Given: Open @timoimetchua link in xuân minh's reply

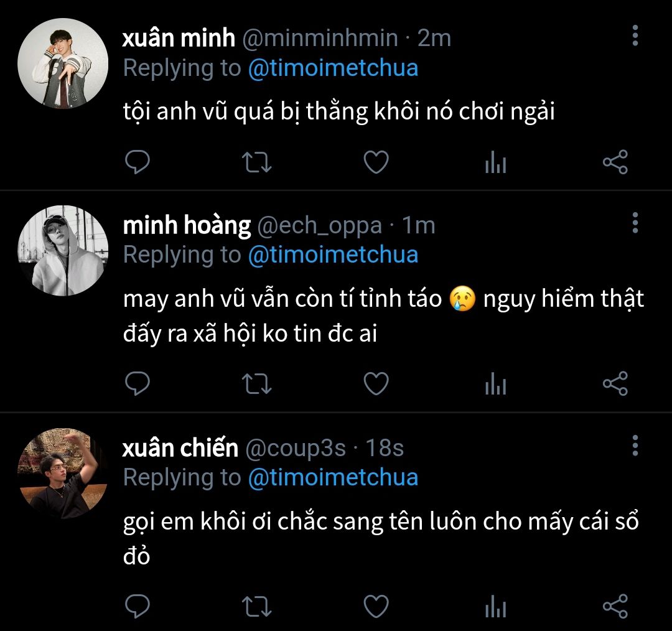Looking at the screenshot, I should (x=333, y=68).
